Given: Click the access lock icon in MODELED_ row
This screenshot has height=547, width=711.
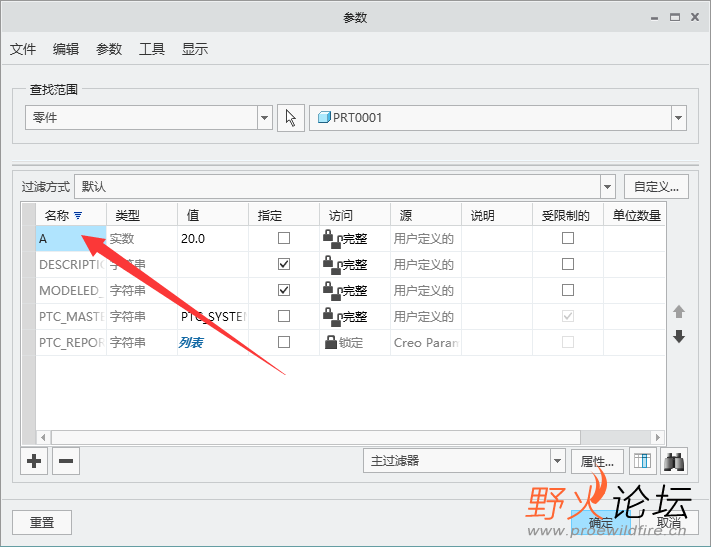Looking at the screenshot, I should pyautogui.click(x=332, y=291).
